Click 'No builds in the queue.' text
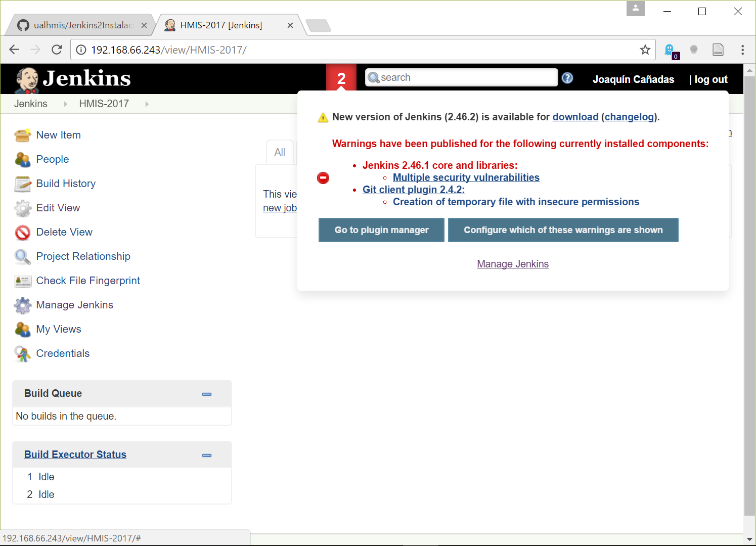Image resolution: width=756 pixels, height=546 pixels. tap(66, 416)
